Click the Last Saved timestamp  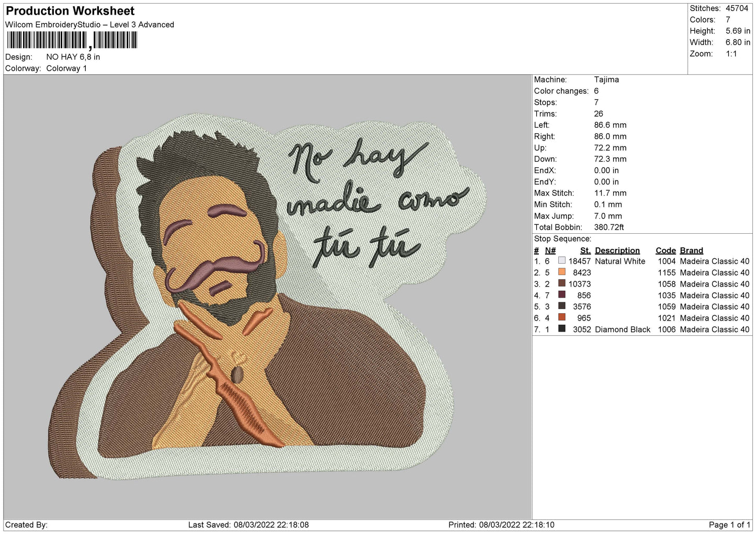[249, 525]
